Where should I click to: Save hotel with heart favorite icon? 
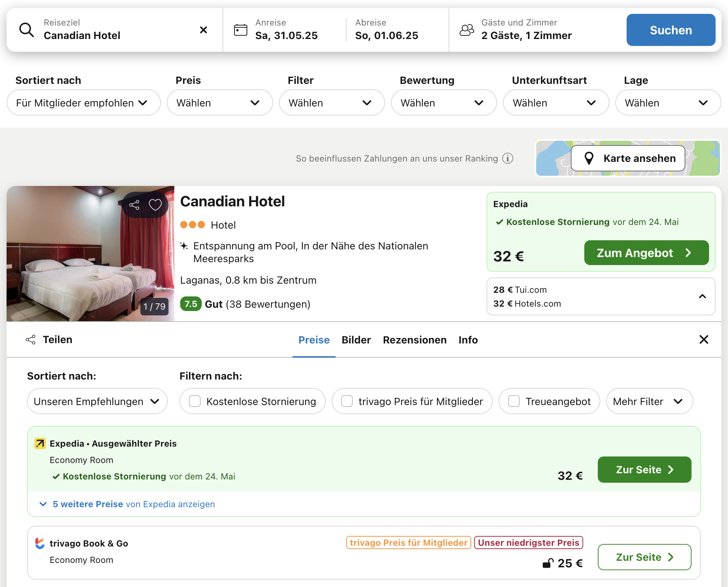(155, 205)
